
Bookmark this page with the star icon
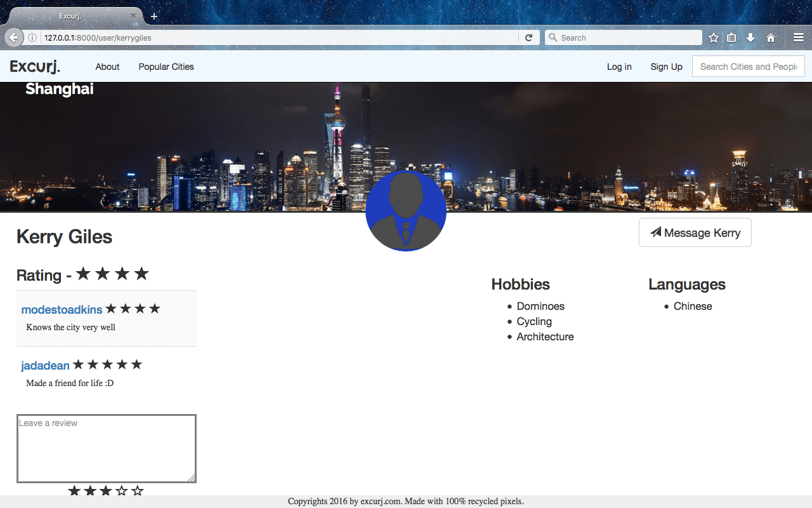pos(714,37)
